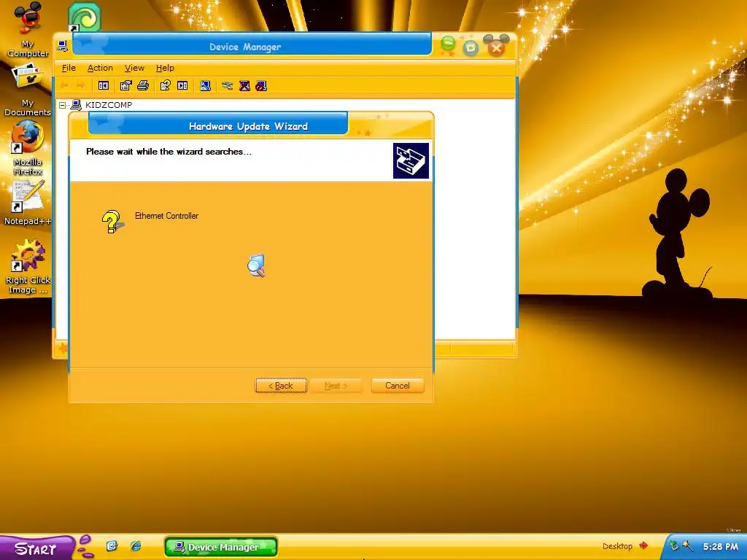
Task: Click the Update Driver toolbar icon
Action: click(x=228, y=86)
